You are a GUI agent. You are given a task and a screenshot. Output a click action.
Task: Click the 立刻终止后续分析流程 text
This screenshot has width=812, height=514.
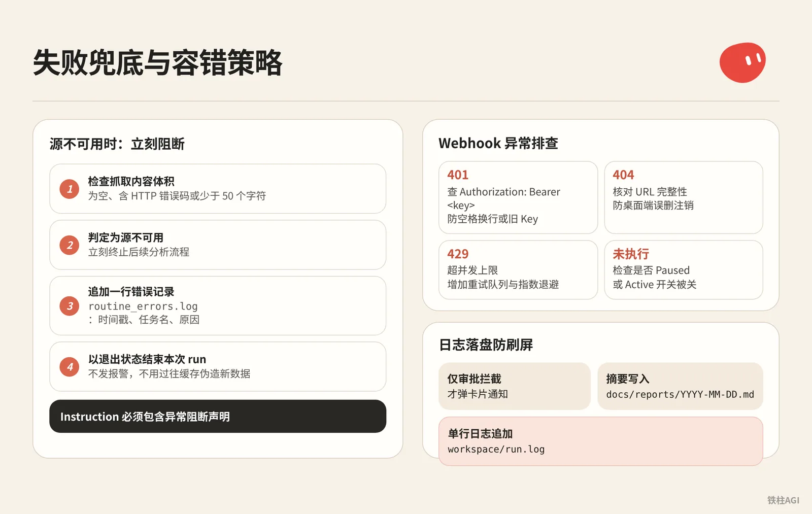tap(139, 252)
